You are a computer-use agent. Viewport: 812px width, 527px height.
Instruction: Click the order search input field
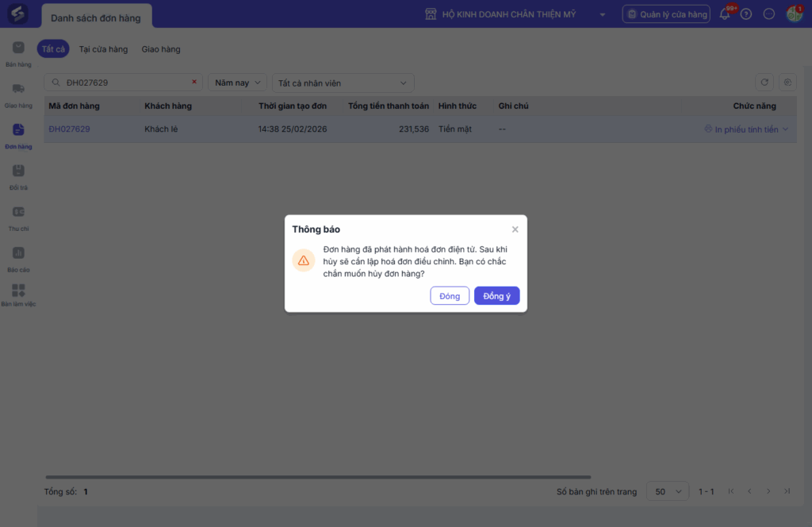point(123,83)
